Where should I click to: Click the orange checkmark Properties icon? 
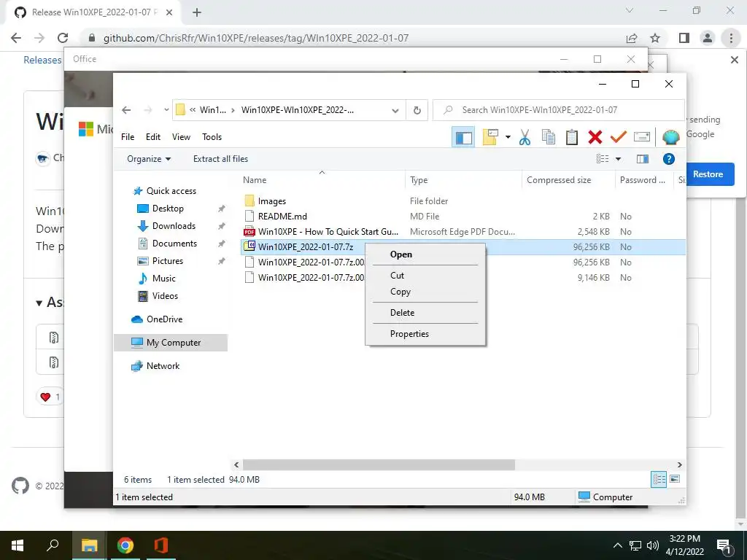[x=619, y=137]
